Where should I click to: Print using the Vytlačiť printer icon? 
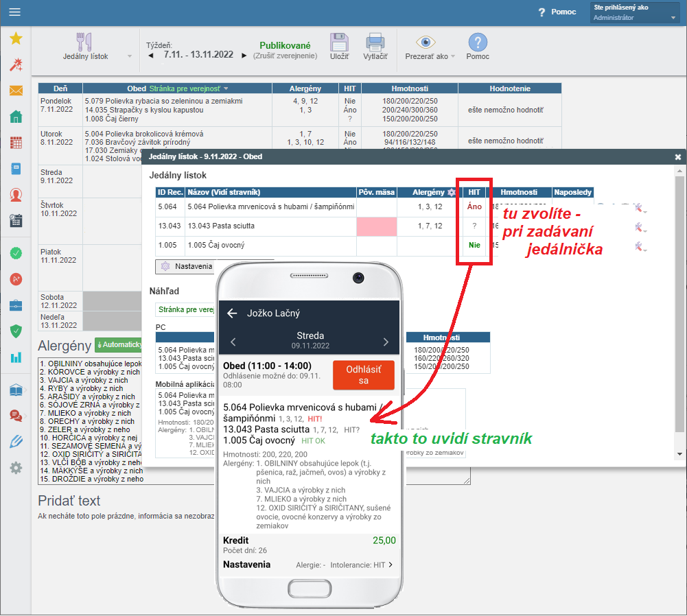pos(375,47)
